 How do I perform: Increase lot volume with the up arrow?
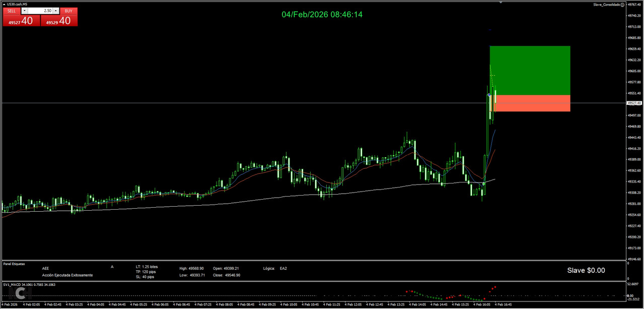pyautogui.click(x=56, y=11)
